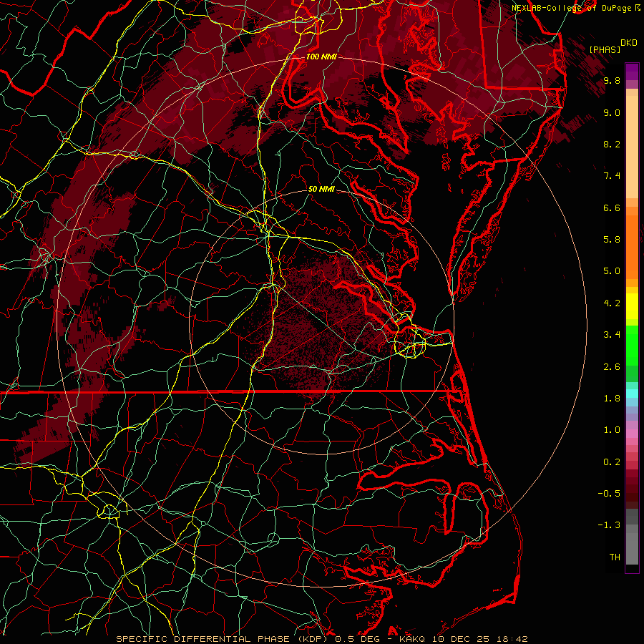Click the 5.0 legend value
The image size is (644, 644).
tap(612, 271)
